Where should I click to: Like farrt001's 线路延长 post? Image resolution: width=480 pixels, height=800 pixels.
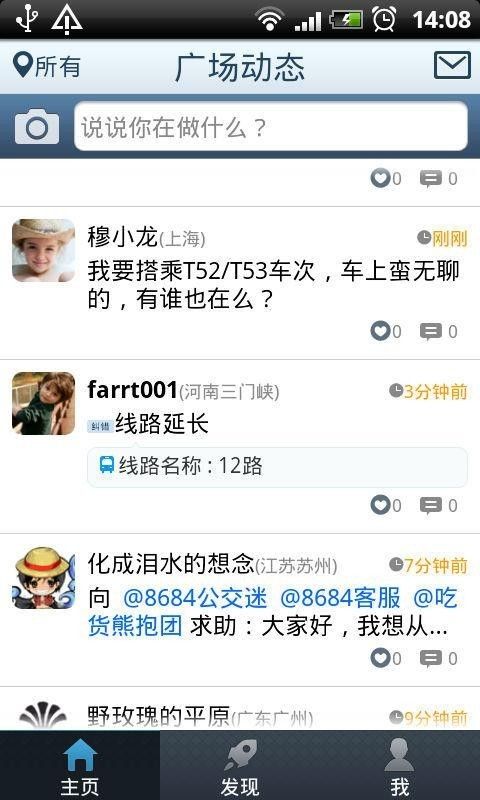click(386, 506)
